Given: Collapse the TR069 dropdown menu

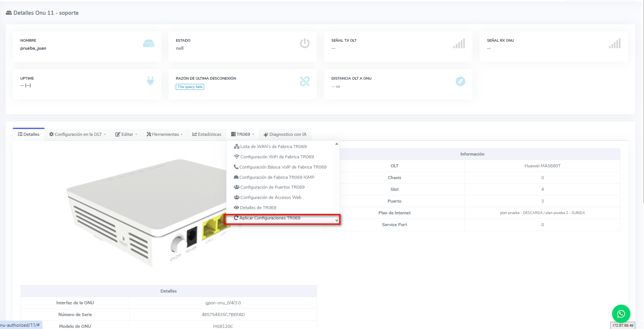Looking at the screenshot, I should [x=242, y=134].
